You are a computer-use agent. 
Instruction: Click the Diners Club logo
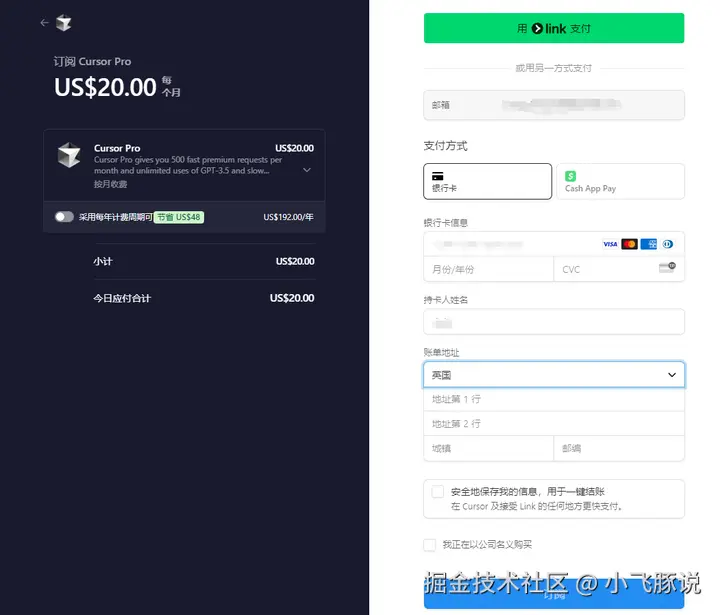pyautogui.click(x=668, y=244)
